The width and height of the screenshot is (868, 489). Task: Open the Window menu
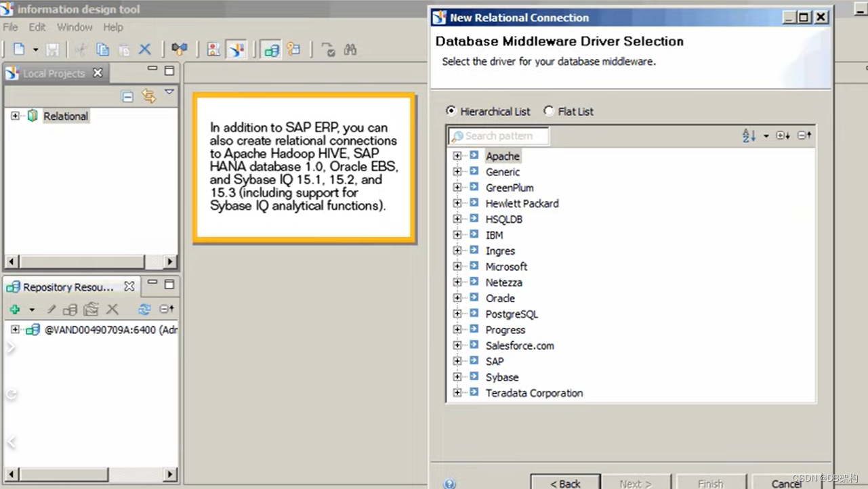75,27
